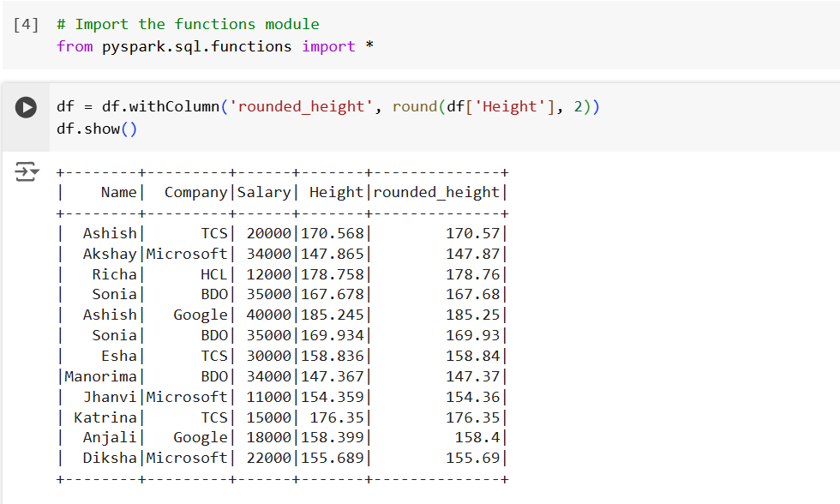Viewport: 840px width, 504px height.
Task: Click the output actions icon beside table
Action: (x=26, y=172)
